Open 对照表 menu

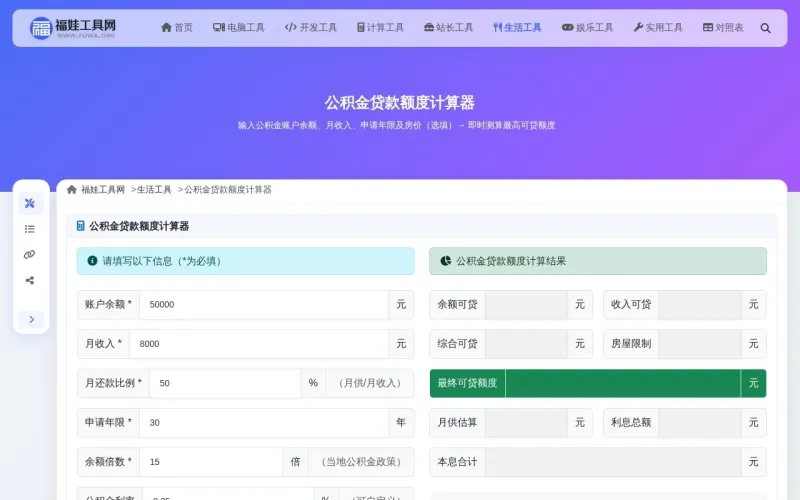point(723,28)
